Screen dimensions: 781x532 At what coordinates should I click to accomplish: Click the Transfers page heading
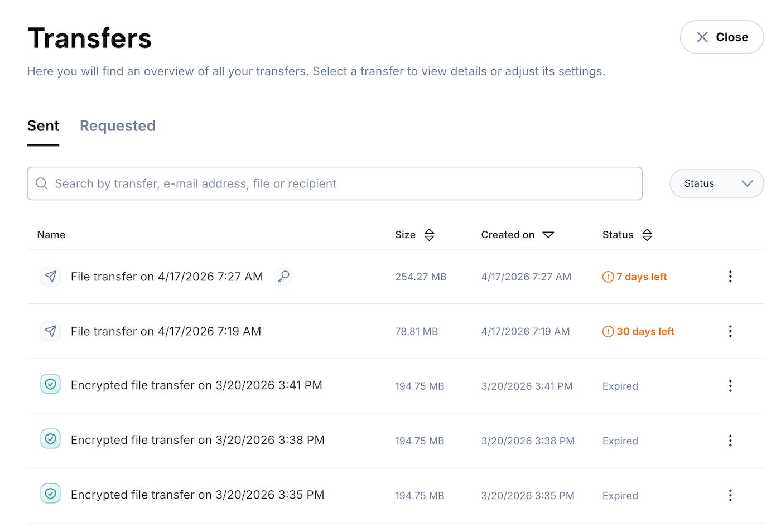[x=89, y=38]
